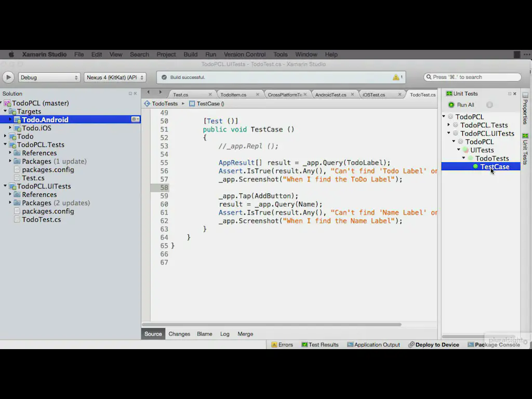The width and height of the screenshot is (532, 399).
Task: Click the Unit Tests panel header icon
Action: [x=449, y=94]
